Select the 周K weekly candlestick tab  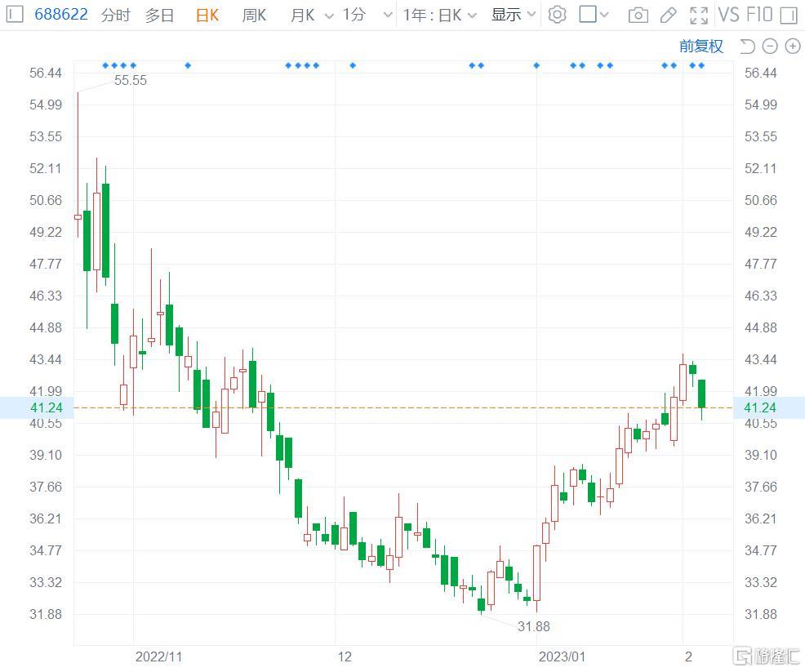click(254, 15)
